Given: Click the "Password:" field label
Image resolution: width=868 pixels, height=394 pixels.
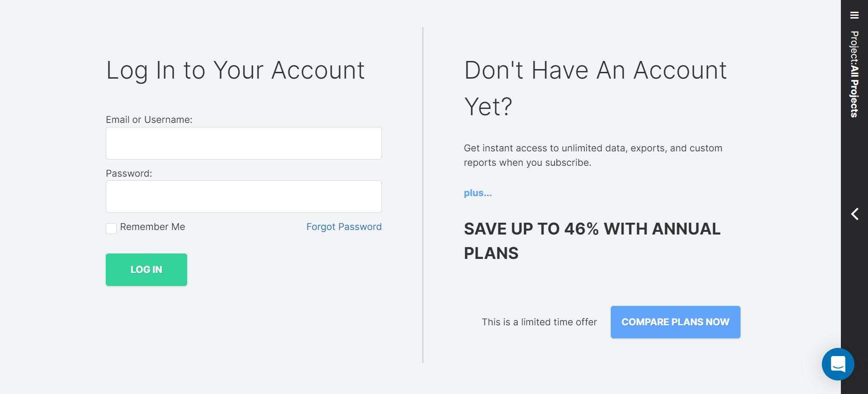Looking at the screenshot, I should (129, 174).
